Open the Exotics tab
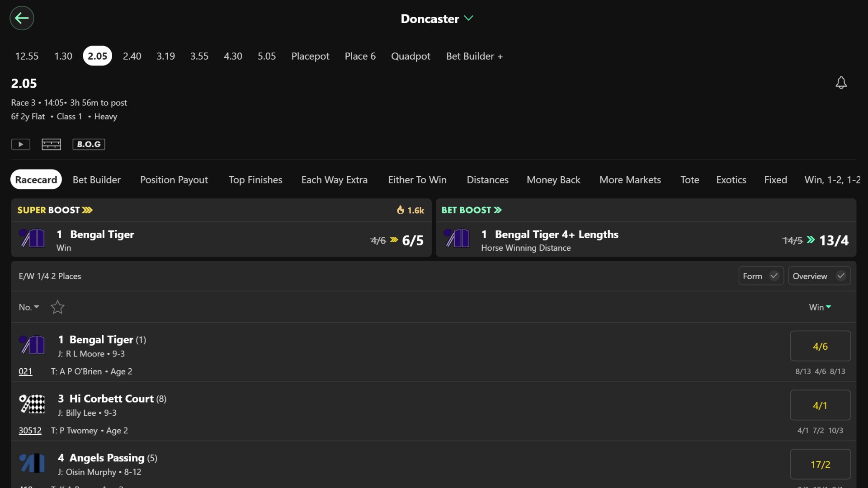868x488 pixels. point(731,180)
